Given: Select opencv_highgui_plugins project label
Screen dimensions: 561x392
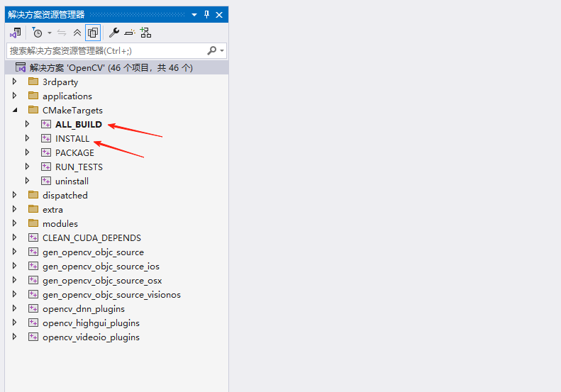Looking at the screenshot, I should tap(91, 323).
